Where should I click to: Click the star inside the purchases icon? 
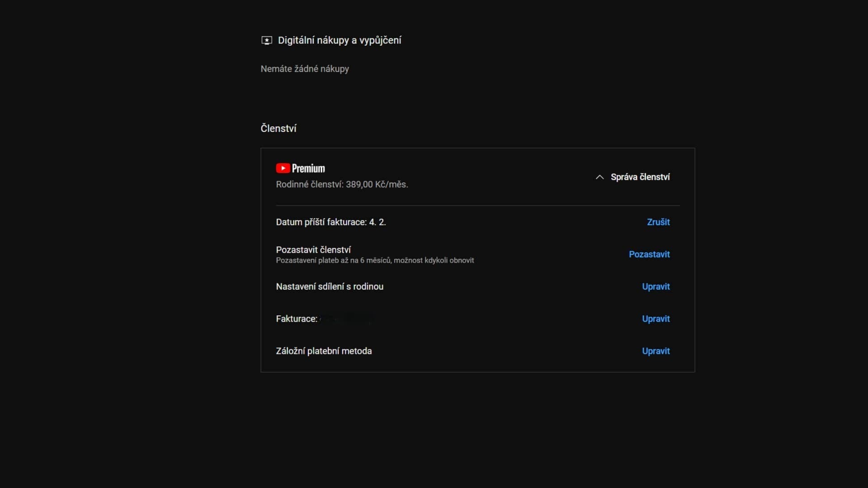267,40
